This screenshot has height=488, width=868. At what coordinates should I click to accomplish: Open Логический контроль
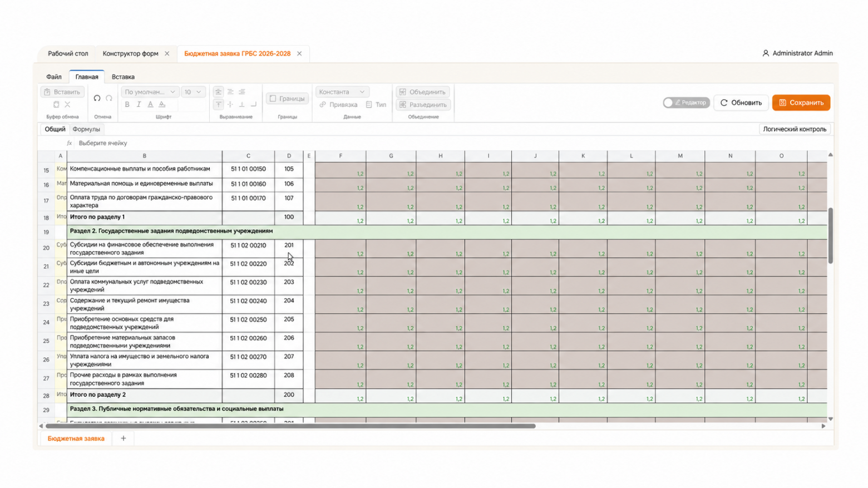795,129
